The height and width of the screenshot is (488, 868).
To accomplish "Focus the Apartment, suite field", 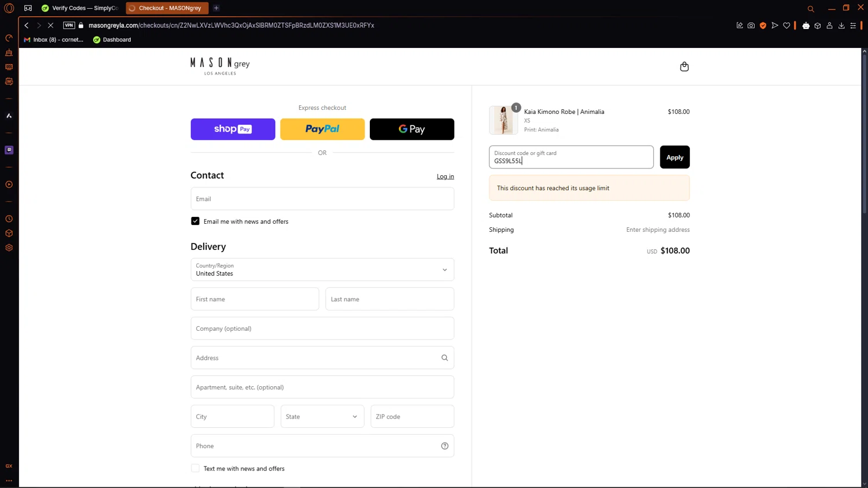I will point(322,387).
